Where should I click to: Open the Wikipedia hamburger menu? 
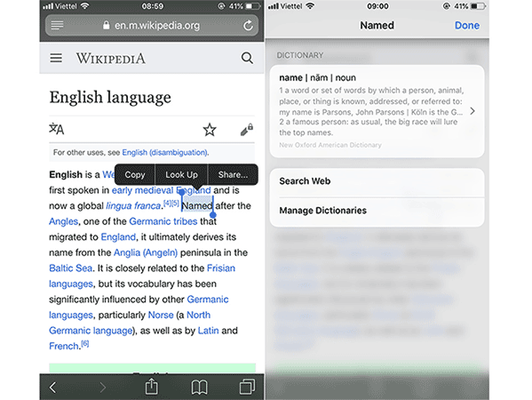(56, 58)
